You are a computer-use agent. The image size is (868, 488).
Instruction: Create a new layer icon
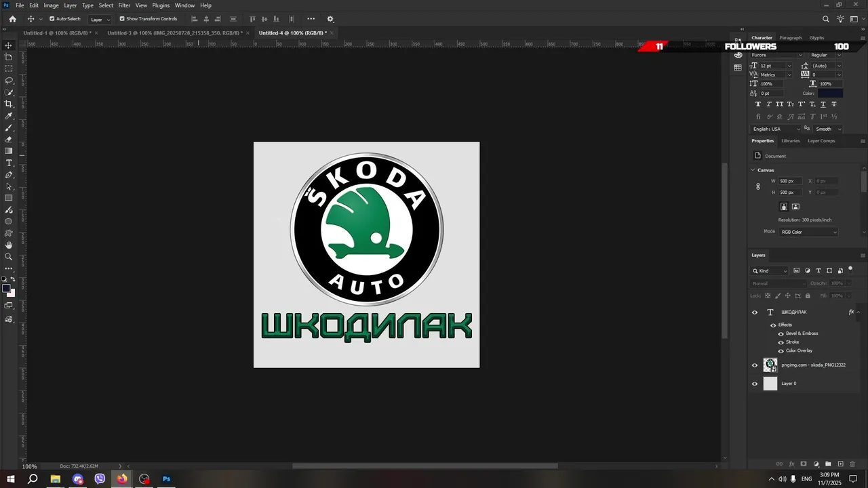click(x=841, y=464)
